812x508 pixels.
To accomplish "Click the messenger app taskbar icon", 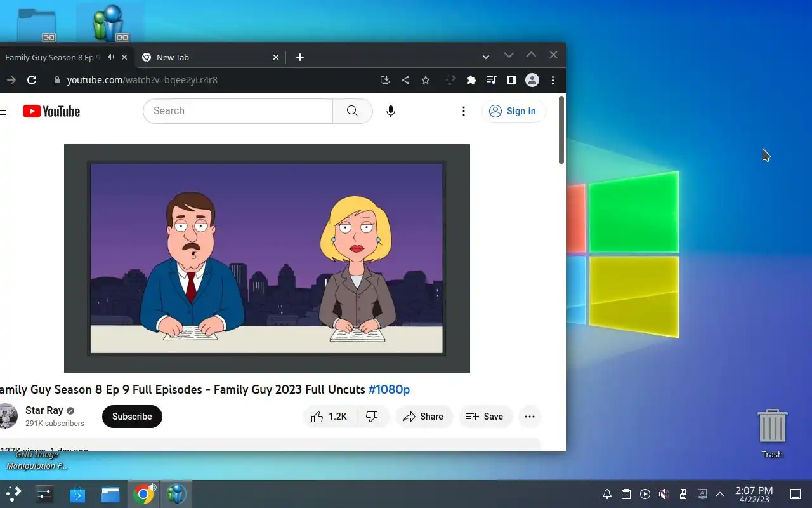I will (x=176, y=494).
